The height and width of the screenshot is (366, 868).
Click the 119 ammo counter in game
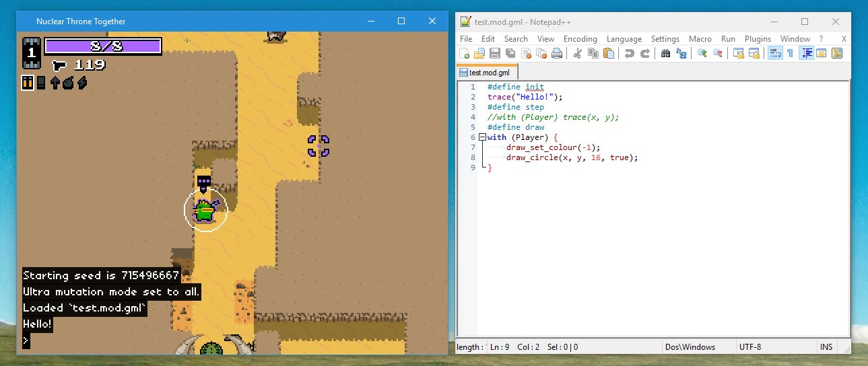pos(89,65)
